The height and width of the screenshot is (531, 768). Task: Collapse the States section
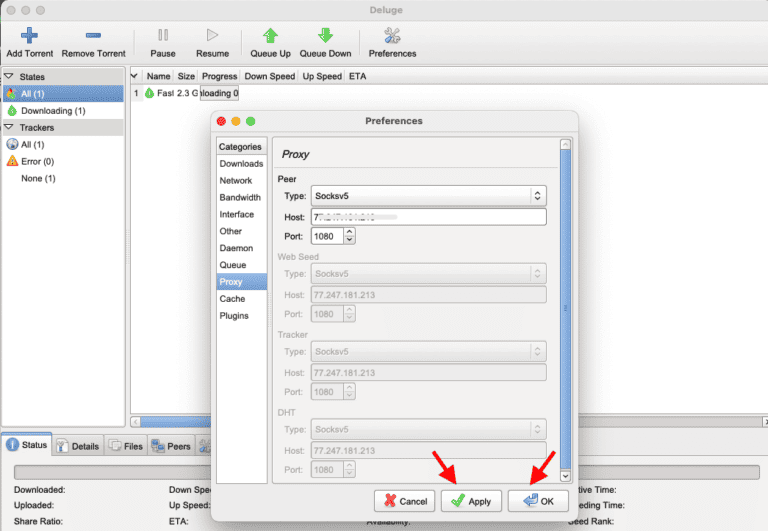8,77
